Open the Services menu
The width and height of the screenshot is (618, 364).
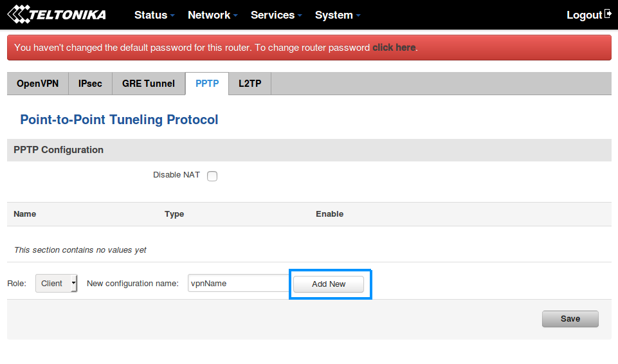tap(276, 15)
